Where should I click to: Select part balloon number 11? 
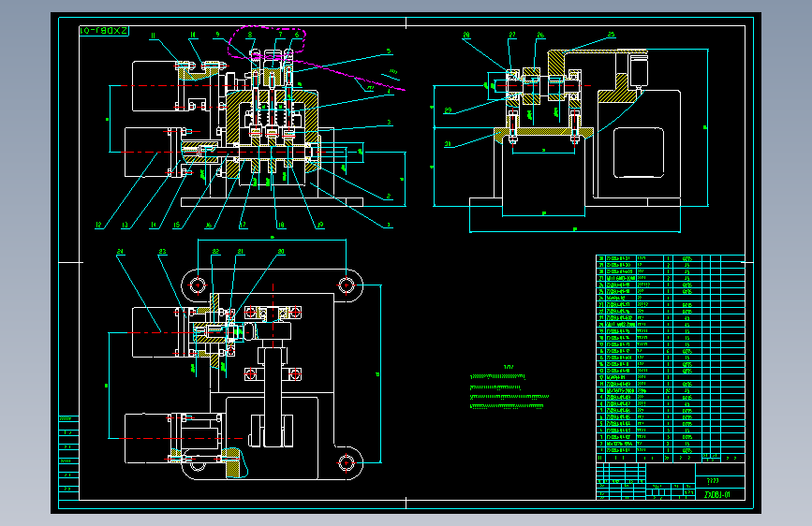coord(153,36)
